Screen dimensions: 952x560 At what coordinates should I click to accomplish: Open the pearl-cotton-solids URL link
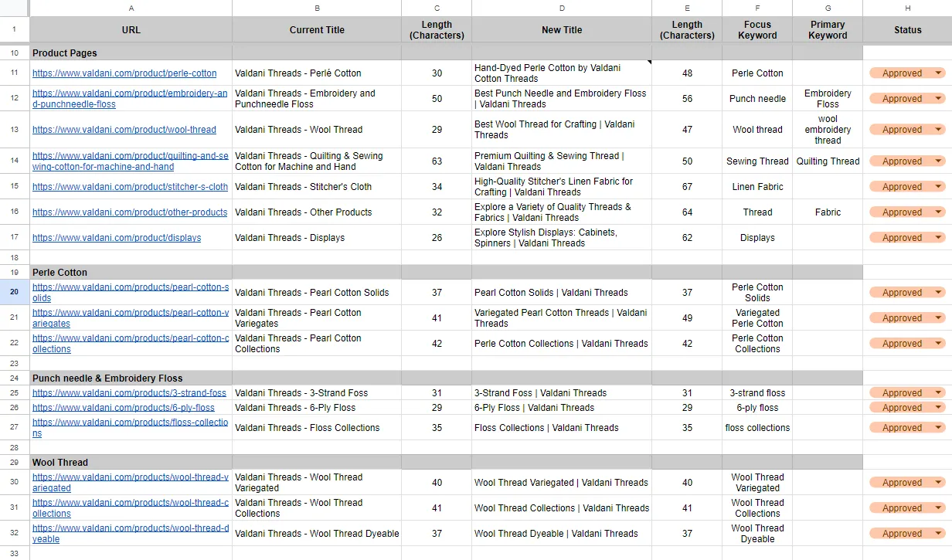tap(131, 293)
